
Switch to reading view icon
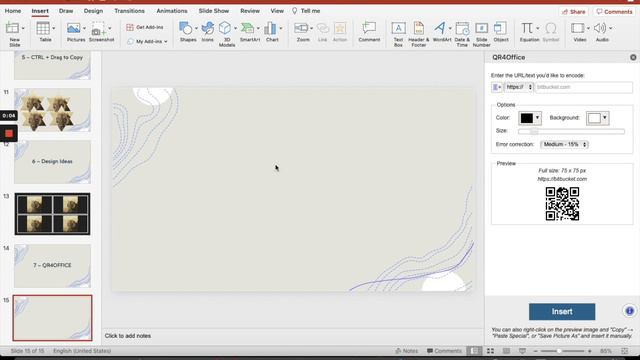click(x=506, y=351)
